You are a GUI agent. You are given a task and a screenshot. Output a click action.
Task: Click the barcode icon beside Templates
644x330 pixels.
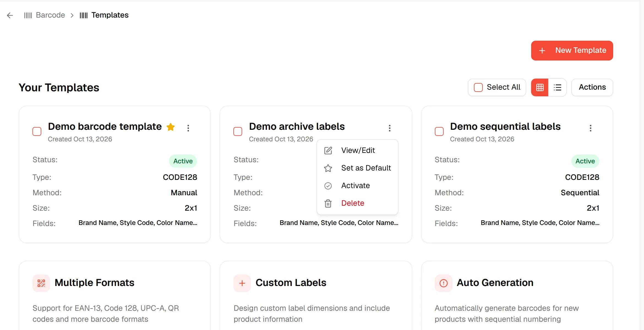pyautogui.click(x=84, y=15)
